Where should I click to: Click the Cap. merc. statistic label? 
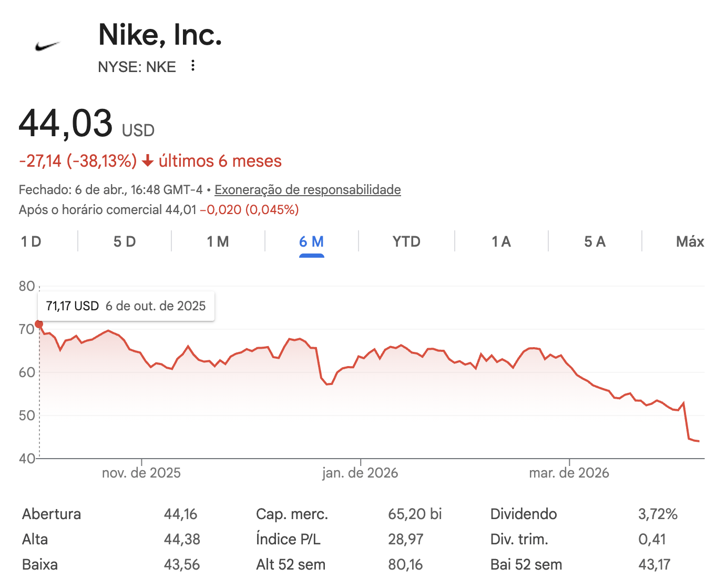[292, 514]
